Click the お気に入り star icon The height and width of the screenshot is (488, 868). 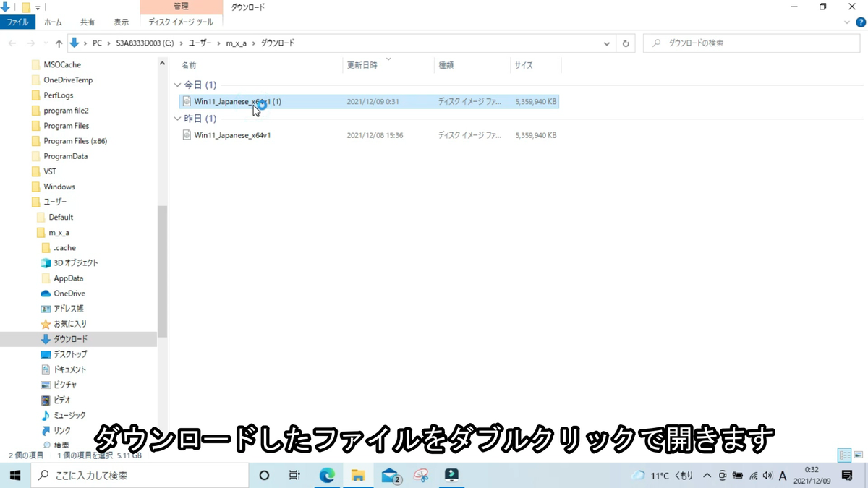46,324
